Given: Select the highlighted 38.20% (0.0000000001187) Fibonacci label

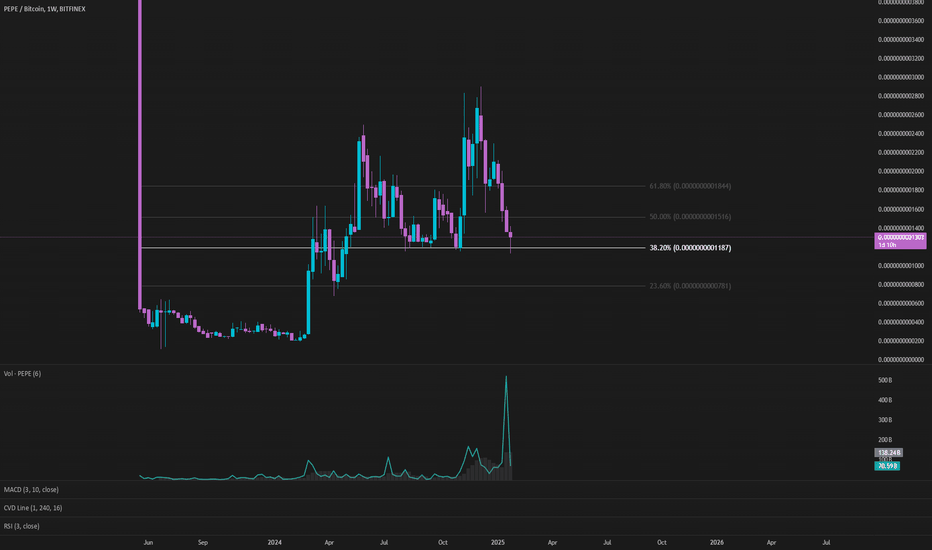Looking at the screenshot, I should [690, 247].
